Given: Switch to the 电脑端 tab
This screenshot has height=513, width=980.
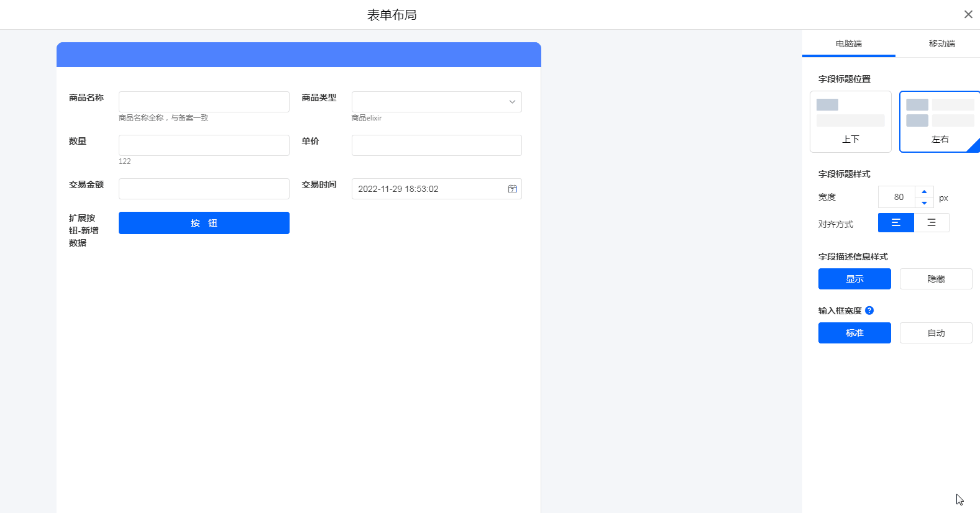Looking at the screenshot, I should coord(848,43).
